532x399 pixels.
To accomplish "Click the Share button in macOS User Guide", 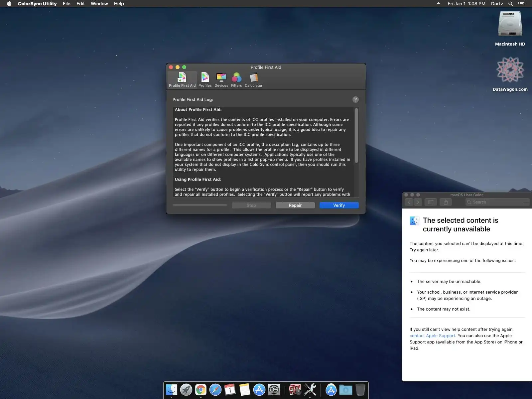I will click(x=446, y=202).
